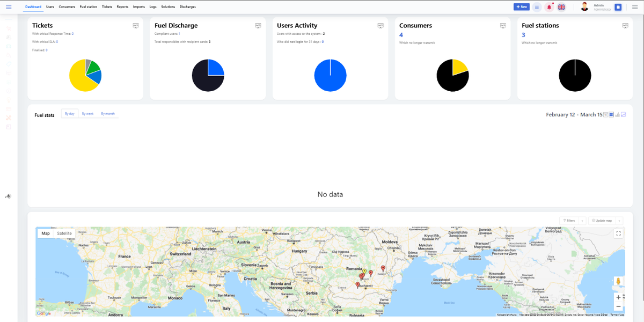644x322 pixels.
Task: Click the UK flag language selector
Action: [561, 7]
